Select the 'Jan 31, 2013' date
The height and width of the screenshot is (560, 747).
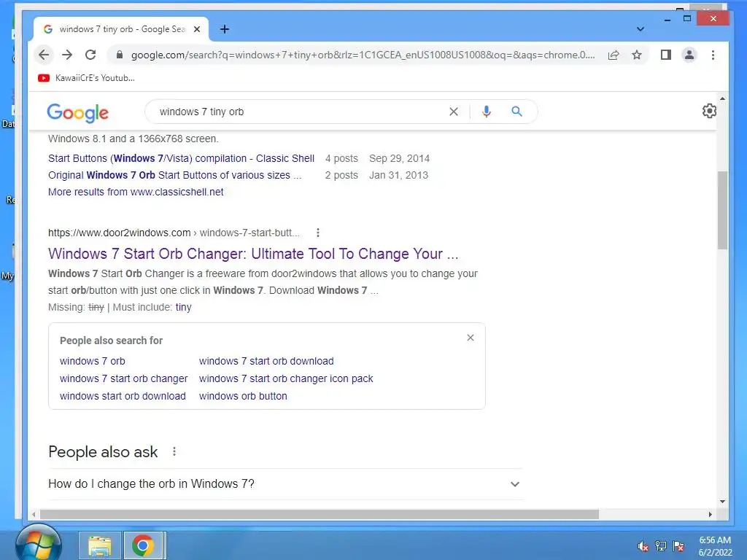click(399, 175)
